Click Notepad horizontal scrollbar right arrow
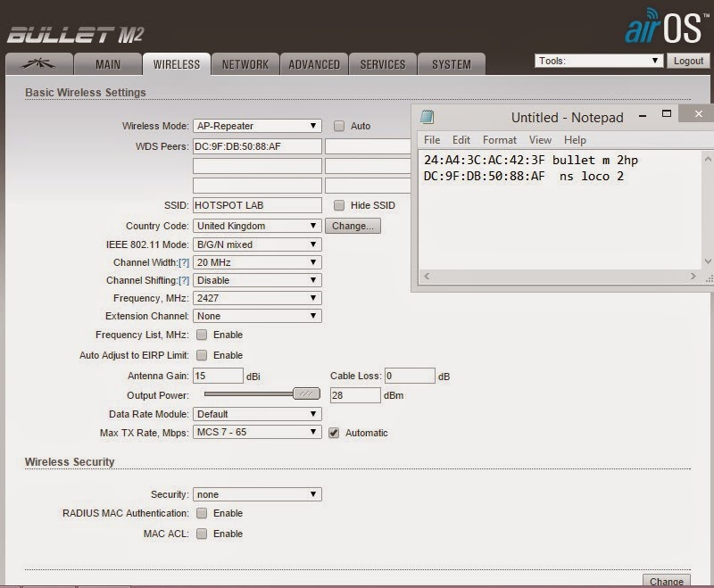Viewport: 714px width, 588px height. point(693,276)
